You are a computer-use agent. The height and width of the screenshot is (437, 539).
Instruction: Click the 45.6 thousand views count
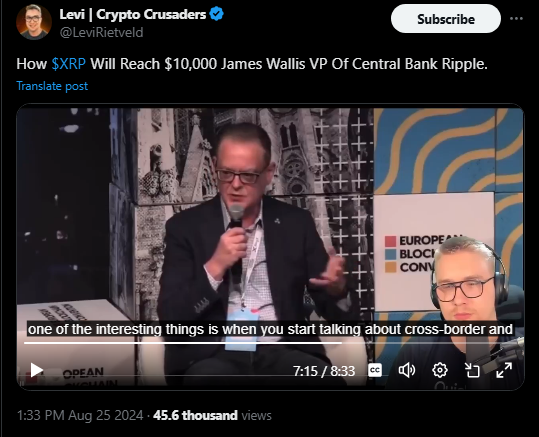click(212, 415)
